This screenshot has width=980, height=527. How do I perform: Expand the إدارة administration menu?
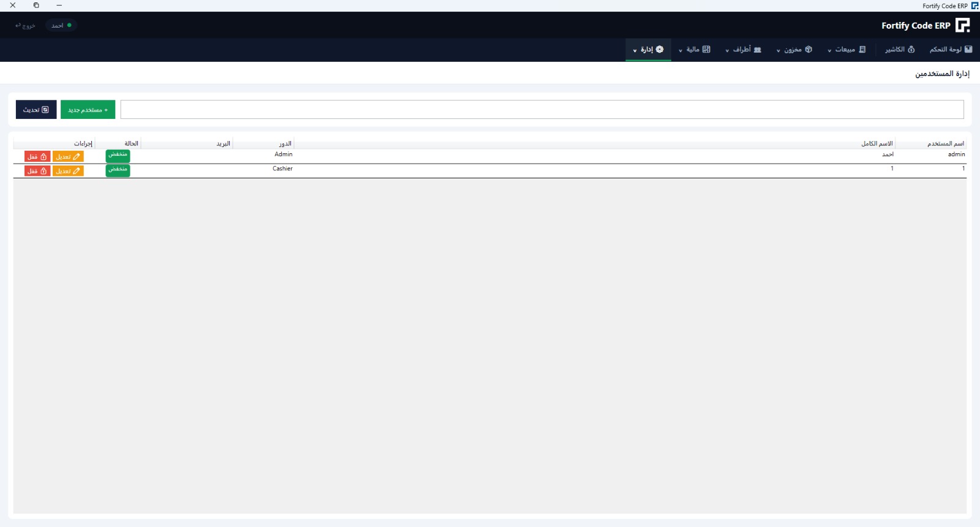[648, 50]
